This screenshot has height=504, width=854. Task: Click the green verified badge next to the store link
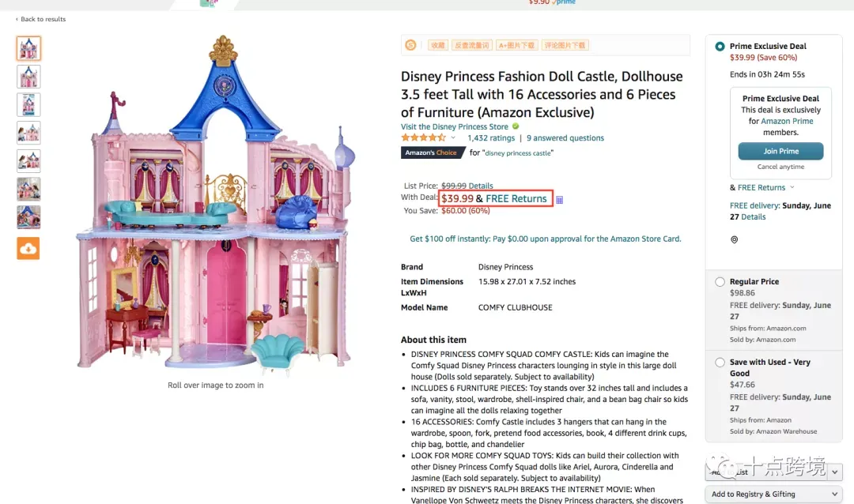(516, 126)
